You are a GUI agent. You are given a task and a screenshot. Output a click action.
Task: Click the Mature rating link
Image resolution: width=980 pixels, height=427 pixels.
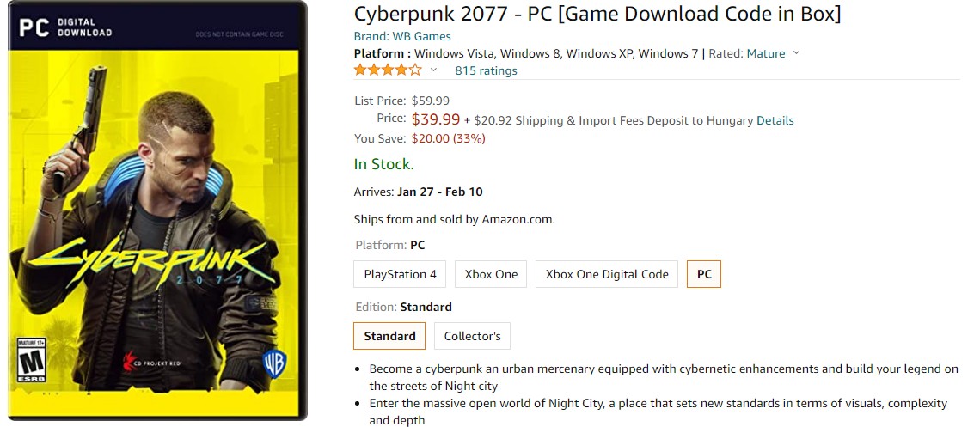(x=765, y=53)
